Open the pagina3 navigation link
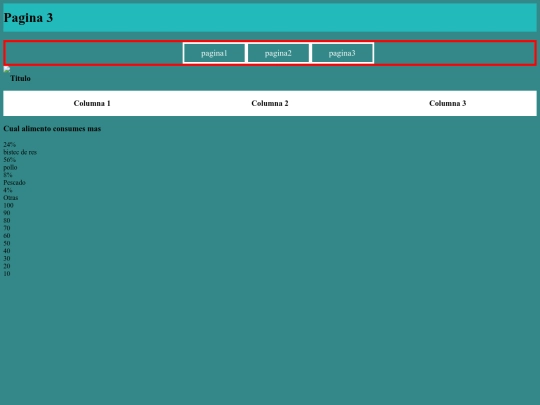 pos(342,53)
